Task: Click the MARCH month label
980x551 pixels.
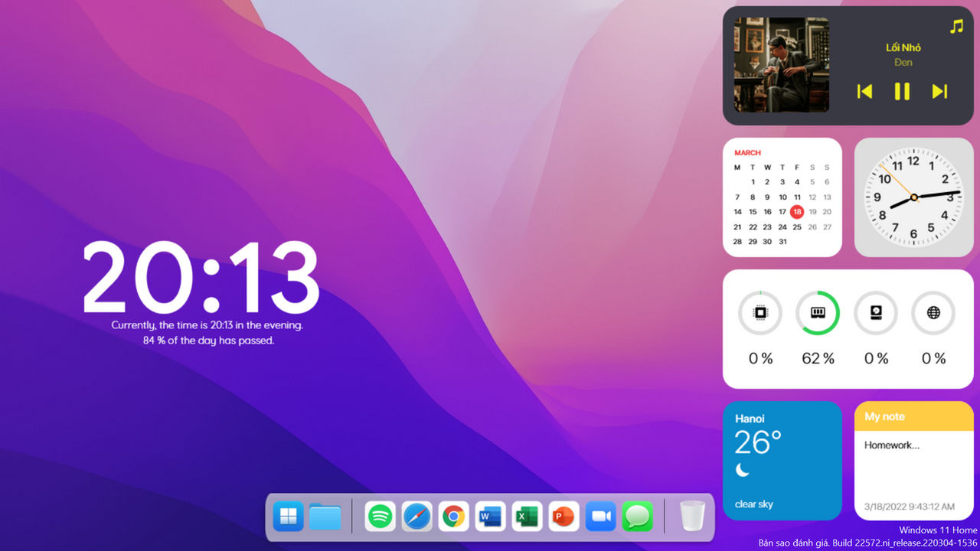Action: [747, 153]
